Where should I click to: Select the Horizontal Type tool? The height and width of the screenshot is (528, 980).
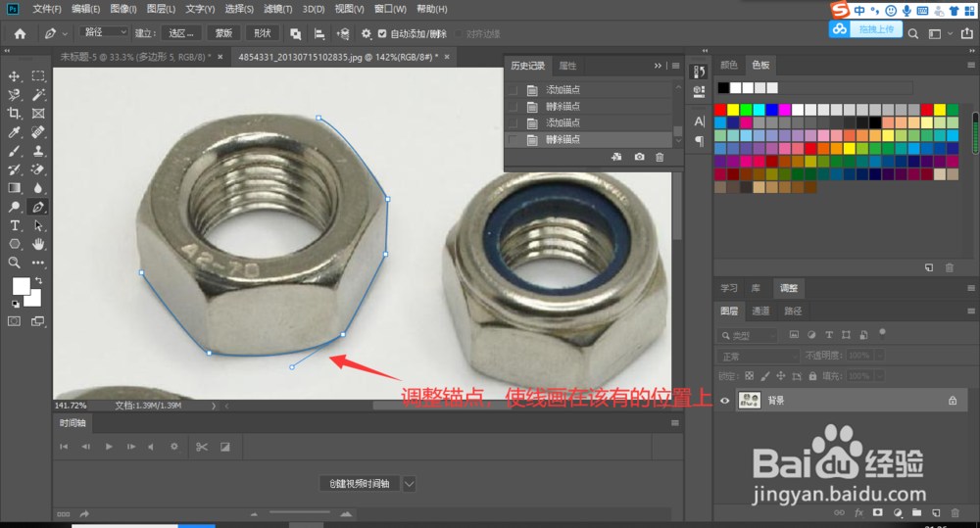coord(14,225)
